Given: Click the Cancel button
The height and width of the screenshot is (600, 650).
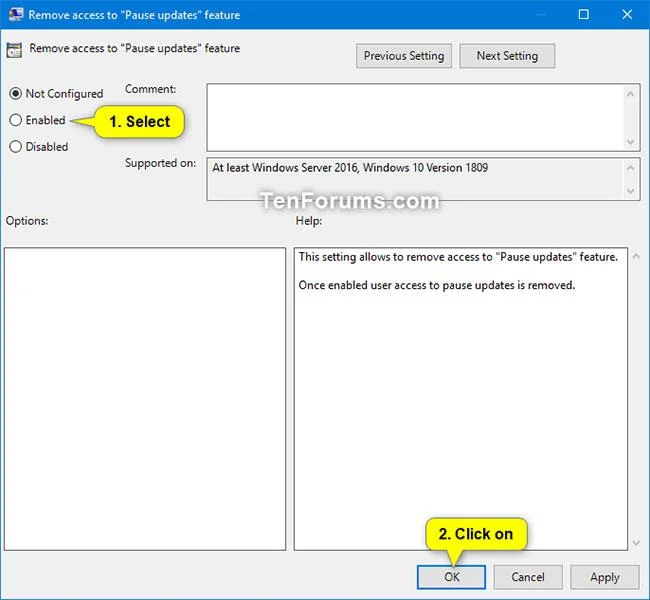Looking at the screenshot, I should pyautogui.click(x=528, y=577).
